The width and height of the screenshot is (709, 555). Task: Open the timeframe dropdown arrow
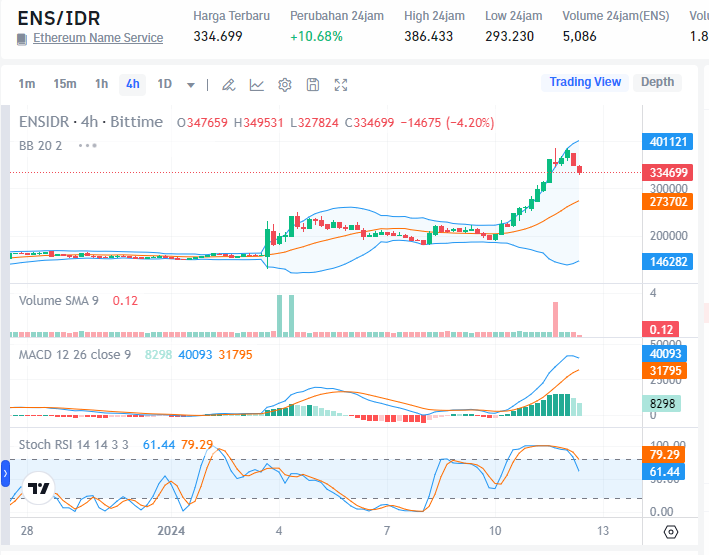(x=191, y=85)
